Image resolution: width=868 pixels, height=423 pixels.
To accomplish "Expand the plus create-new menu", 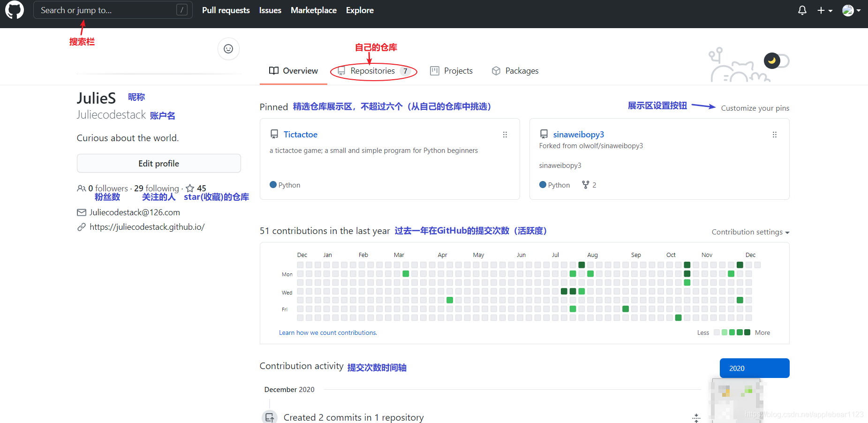I will click(x=825, y=10).
